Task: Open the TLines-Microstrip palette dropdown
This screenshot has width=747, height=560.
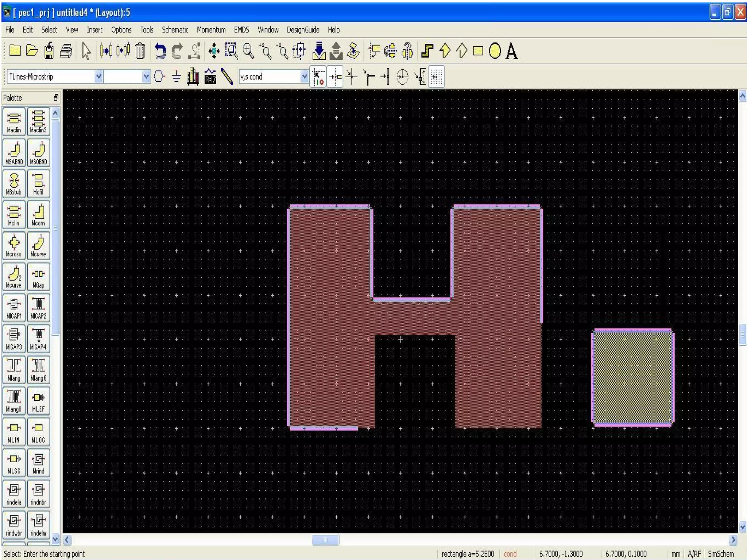Action: click(x=98, y=77)
